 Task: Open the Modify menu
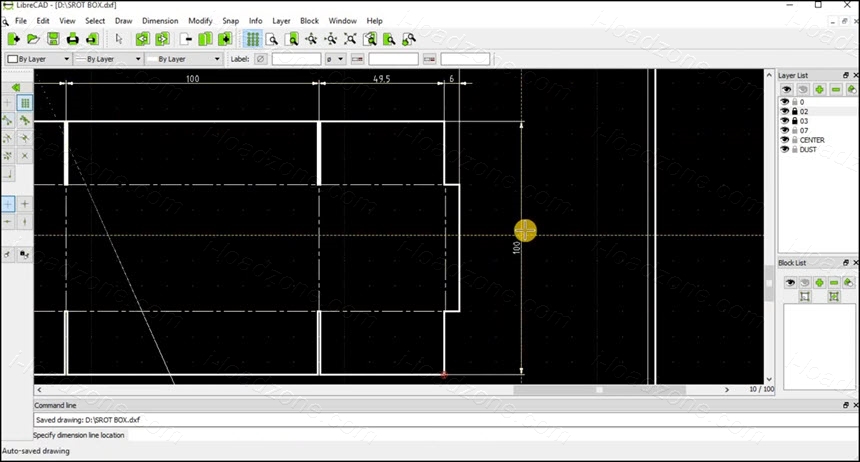click(200, 21)
